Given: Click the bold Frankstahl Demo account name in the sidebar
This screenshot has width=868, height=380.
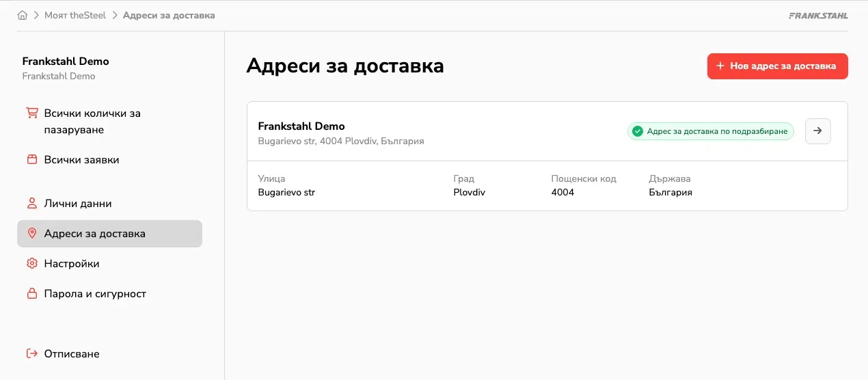Looking at the screenshot, I should [66, 62].
